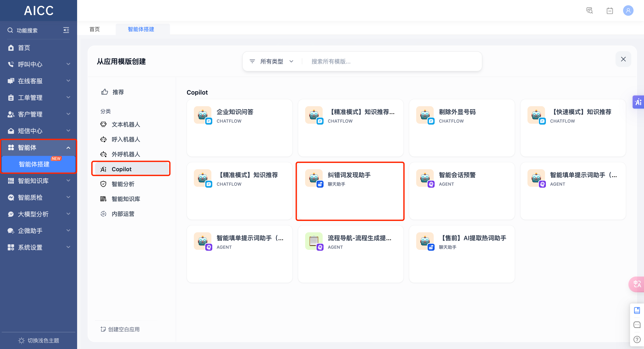
Task: Click the robot icon of 【快速模式】知识推荐 card
Action: click(x=536, y=115)
